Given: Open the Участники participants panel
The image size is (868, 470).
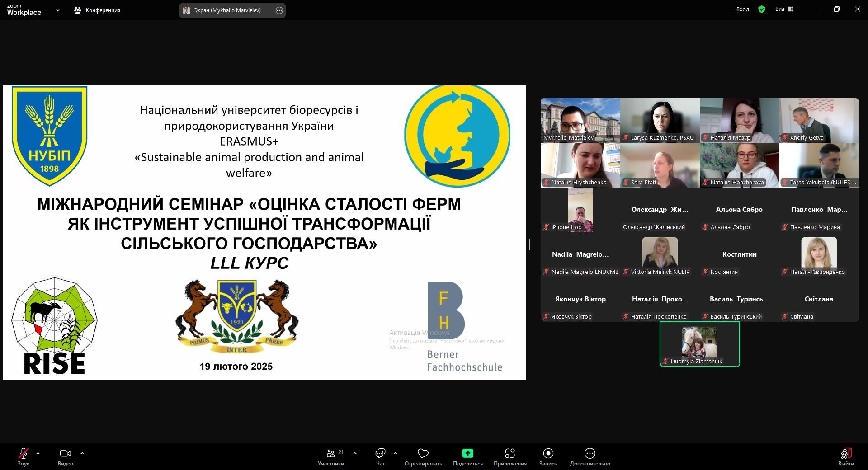Looking at the screenshot, I should click(331, 456).
